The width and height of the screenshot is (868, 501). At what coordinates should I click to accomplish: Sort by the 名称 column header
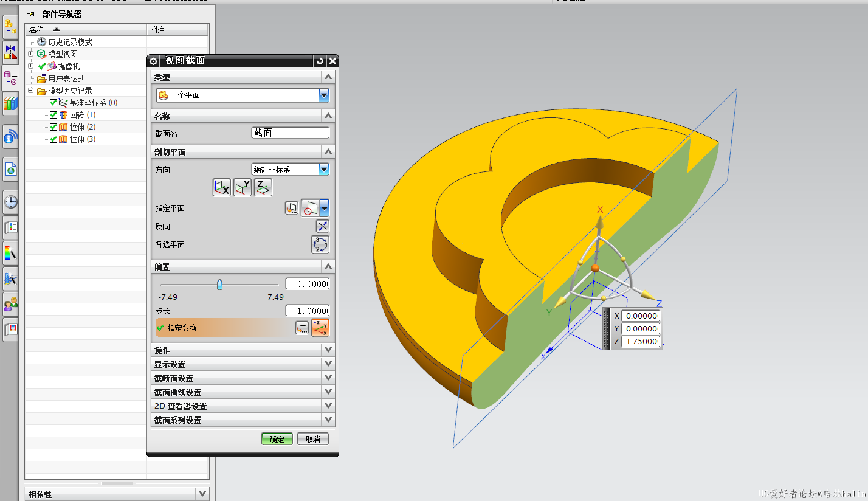point(86,30)
